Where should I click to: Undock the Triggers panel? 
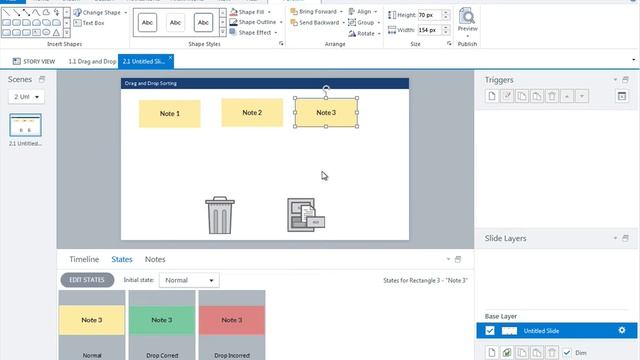coord(625,80)
